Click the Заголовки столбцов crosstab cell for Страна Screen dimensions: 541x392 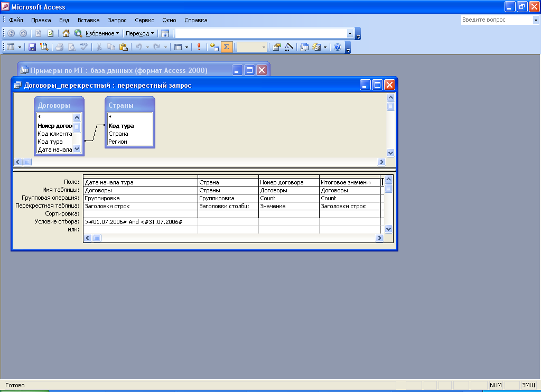coord(228,206)
